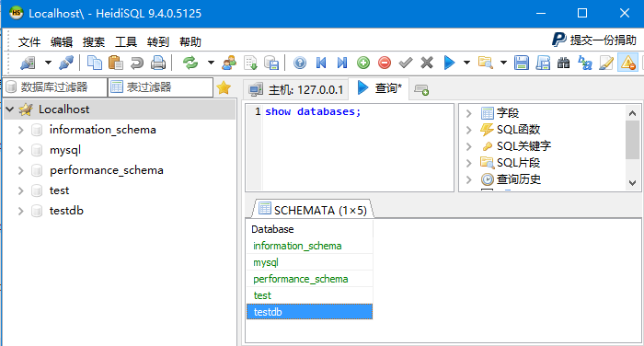Click the save floppy disk icon

[x=522, y=63]
